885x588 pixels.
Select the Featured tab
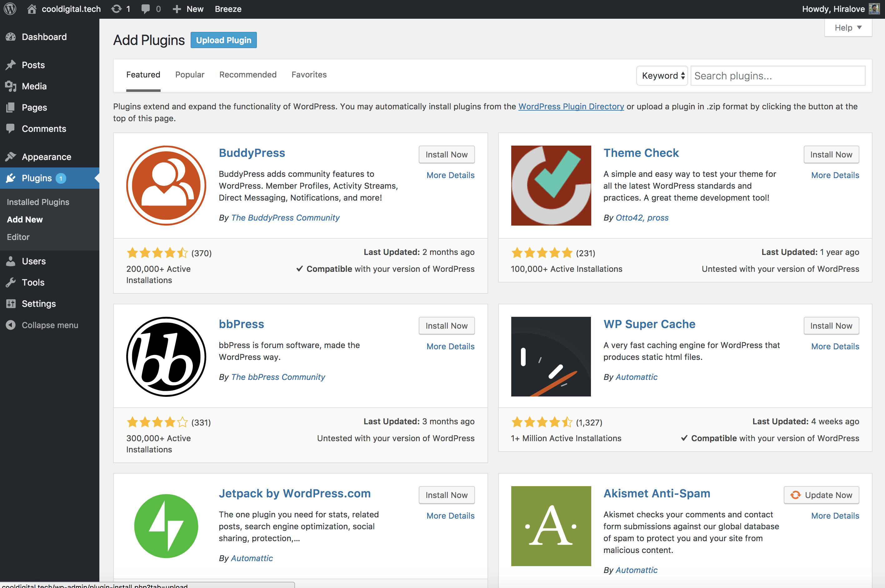pos(143,75)
